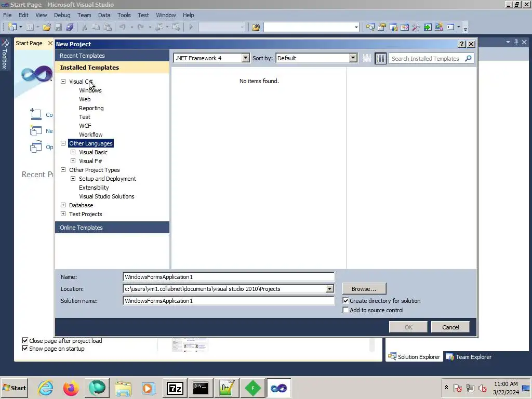Click the Save All toolbar icon
The image size is (532, 399).
[70, 27]
